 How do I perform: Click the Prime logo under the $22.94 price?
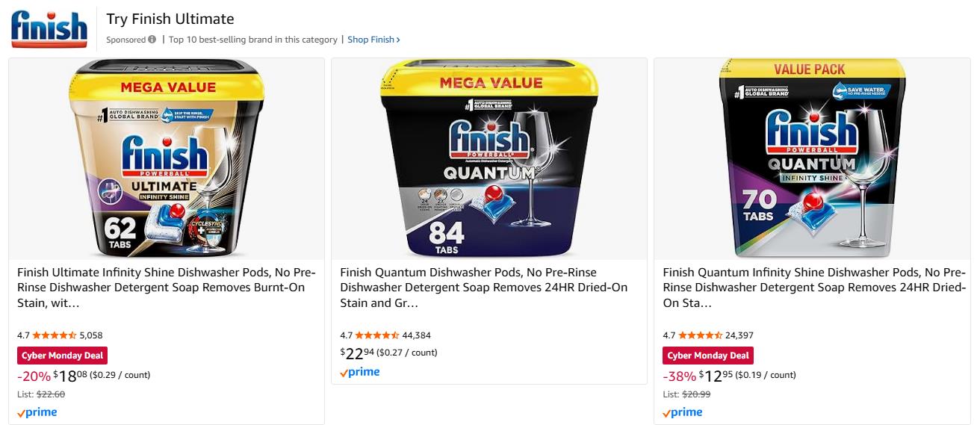pyautogui.click(x=360, y=372)
